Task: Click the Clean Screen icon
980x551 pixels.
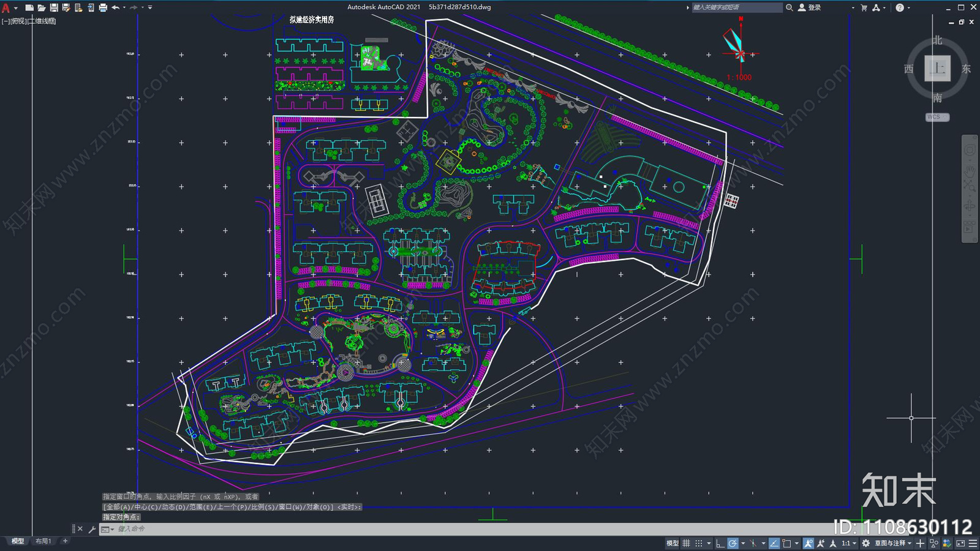Action: click(x=960, y=543)
